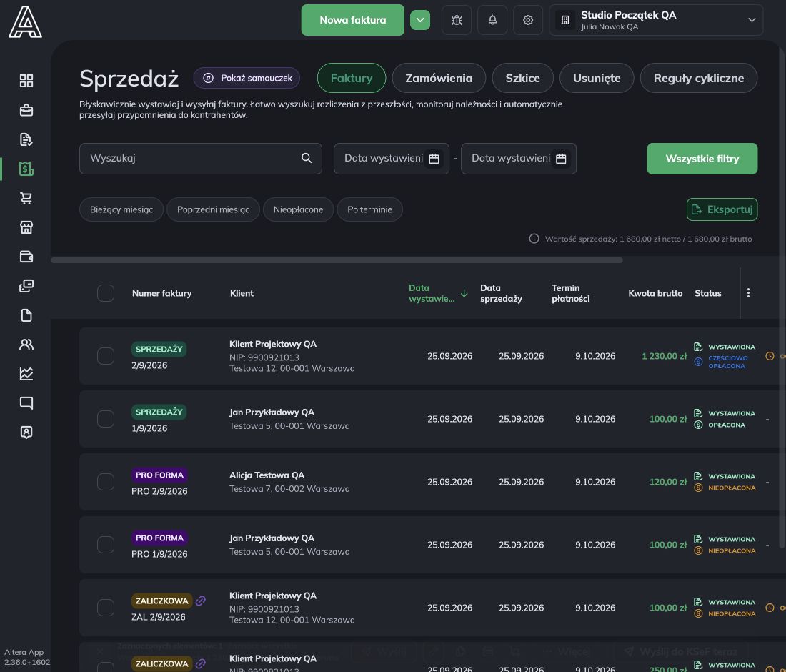
Task: Apply Nieopłacone quick filter
Action: point(298,209)
